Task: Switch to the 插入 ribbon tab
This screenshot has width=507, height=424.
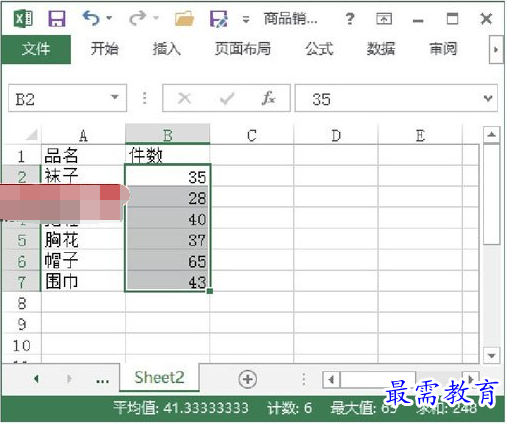Action: click(166, 49)
